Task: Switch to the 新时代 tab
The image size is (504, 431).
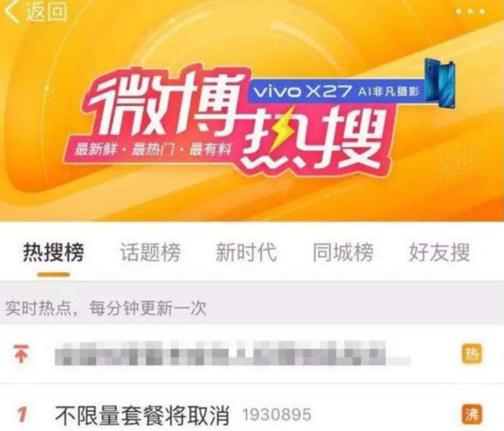Action: (x=246, y=252)
